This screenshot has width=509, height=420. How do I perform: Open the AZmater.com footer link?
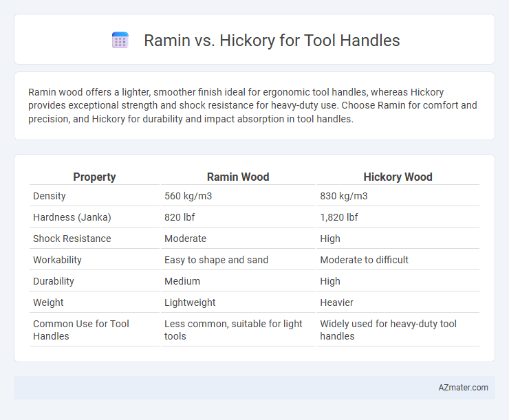[463, 387]
